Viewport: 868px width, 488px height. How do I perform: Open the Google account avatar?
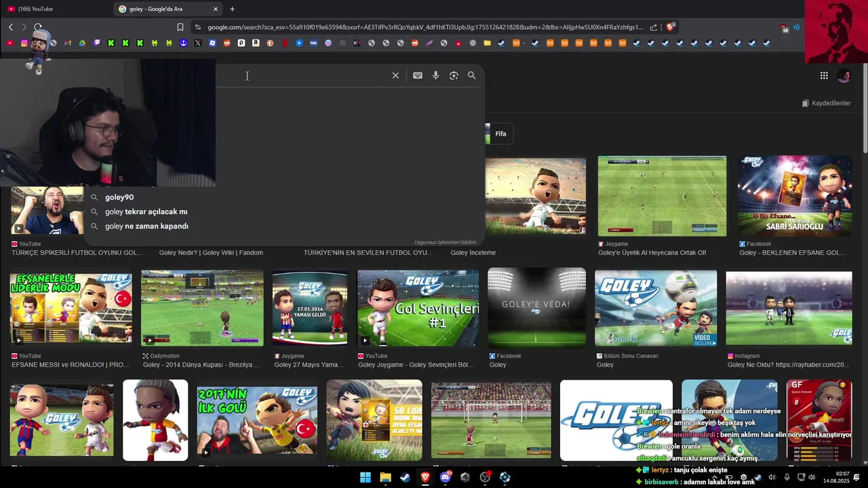pos(844,76)
